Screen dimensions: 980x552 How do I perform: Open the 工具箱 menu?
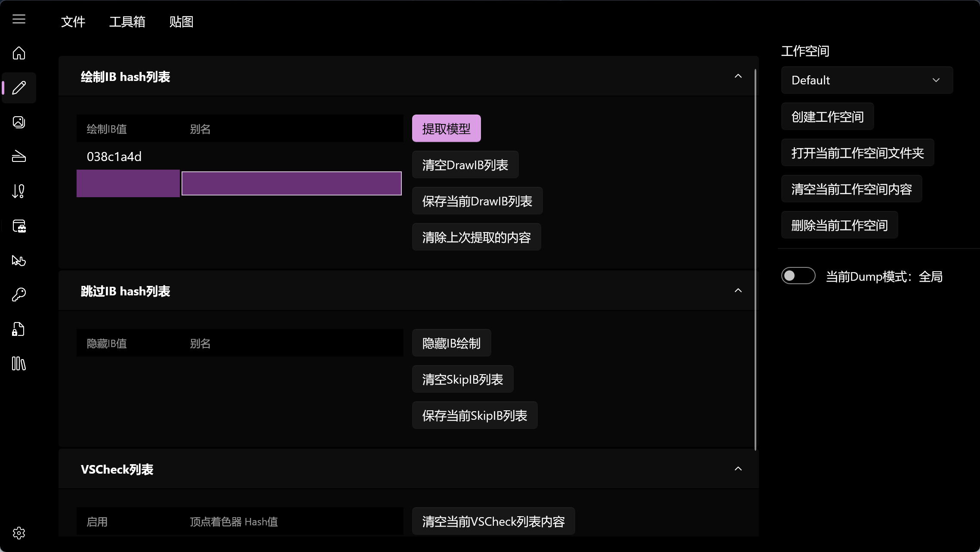pos(127,22)
